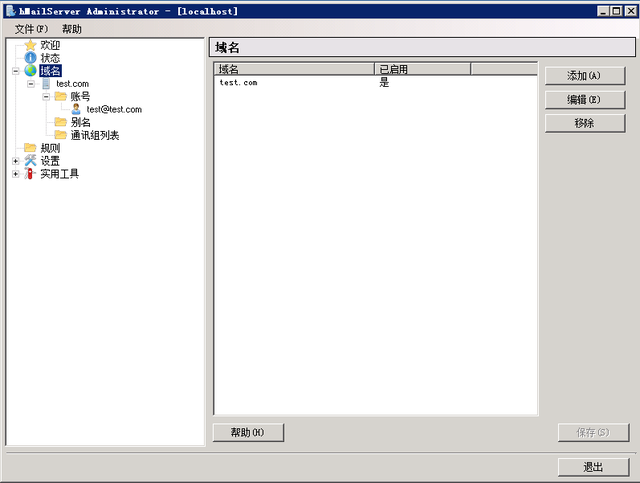
Task: Click the hMailServer title bar app icon
Action: coord(11,11)
